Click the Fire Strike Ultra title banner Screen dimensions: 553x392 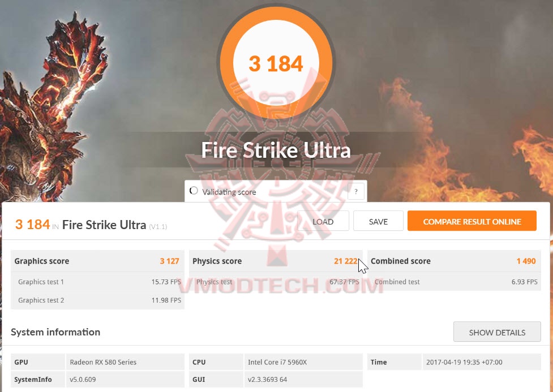pyautogui.click(x=276, y=150)
